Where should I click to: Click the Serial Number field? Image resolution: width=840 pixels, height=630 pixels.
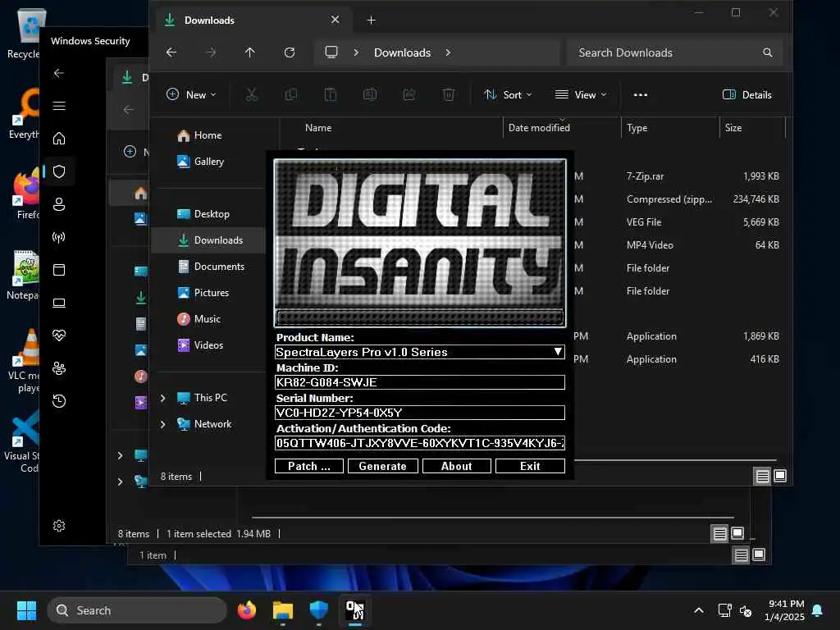[419, 413]
